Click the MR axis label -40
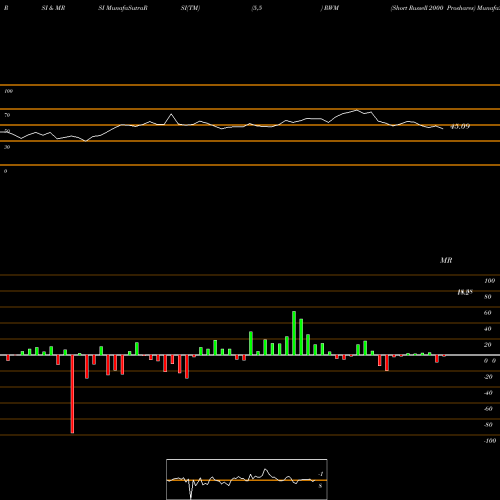The image size is (500, 500). tap(488, 393)
